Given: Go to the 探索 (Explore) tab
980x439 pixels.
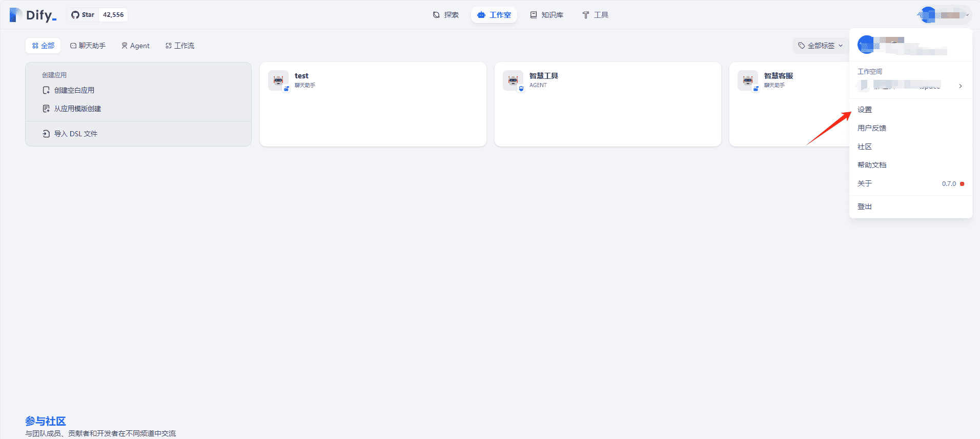Looking at the screenshot, I should (445, 15).
